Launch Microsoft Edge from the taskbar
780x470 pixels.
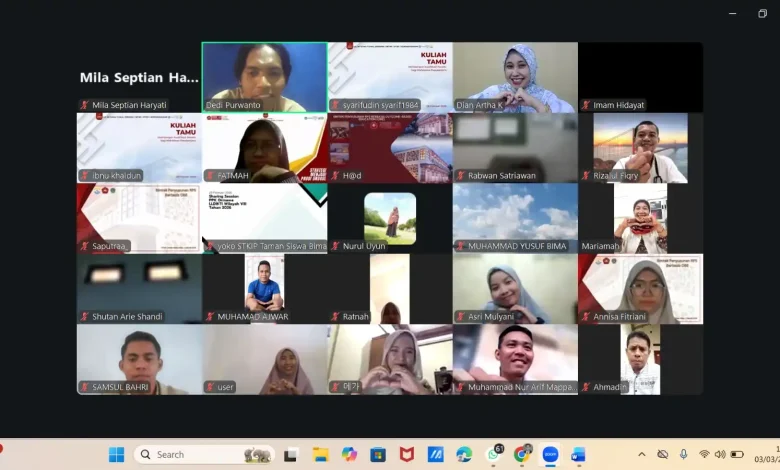(464, 454)
